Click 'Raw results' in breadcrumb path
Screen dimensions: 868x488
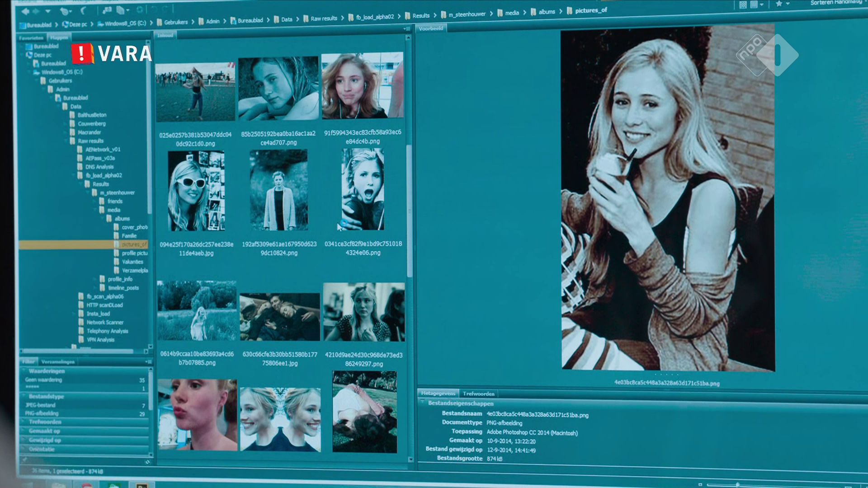click(x=324, y=19)
